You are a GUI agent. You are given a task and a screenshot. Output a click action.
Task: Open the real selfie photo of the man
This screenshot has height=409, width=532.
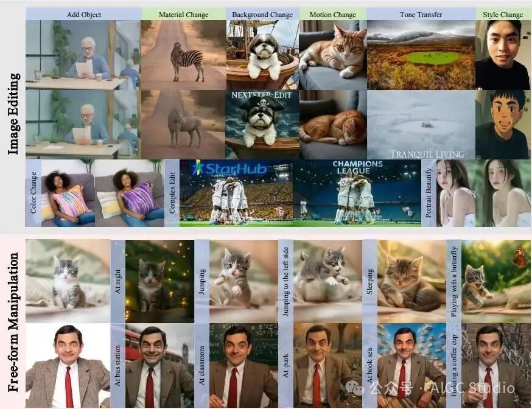point(503,55)
